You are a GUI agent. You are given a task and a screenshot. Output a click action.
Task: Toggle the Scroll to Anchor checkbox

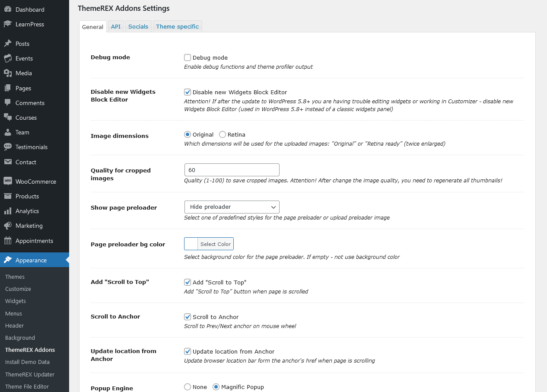(x=188, y=317)
